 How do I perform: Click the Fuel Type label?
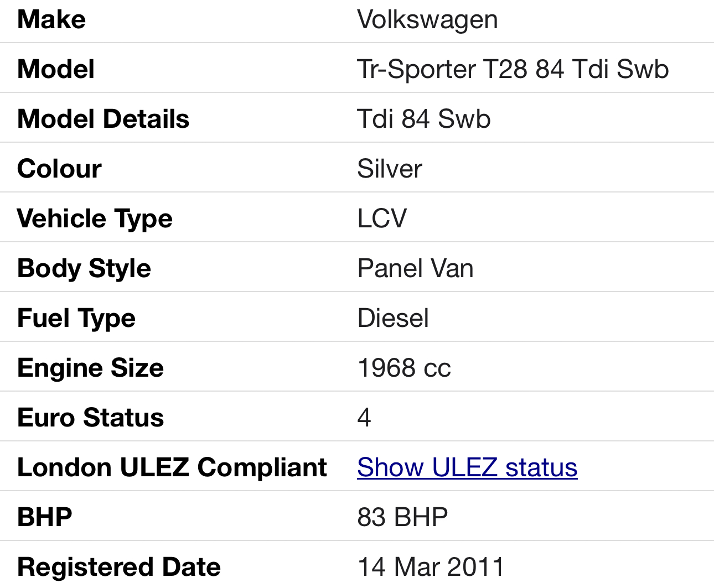point(76,319)
